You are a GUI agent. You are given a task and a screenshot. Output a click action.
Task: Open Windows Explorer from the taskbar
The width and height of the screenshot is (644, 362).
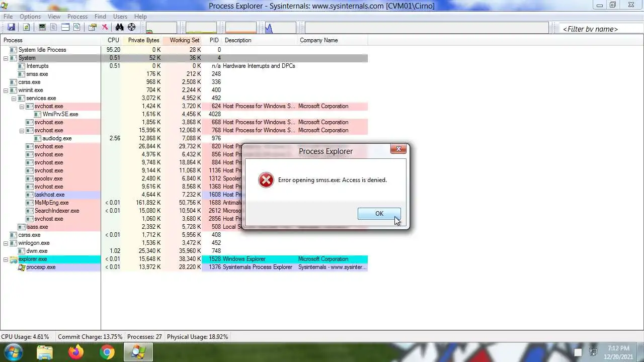click(x=45, y=352)
